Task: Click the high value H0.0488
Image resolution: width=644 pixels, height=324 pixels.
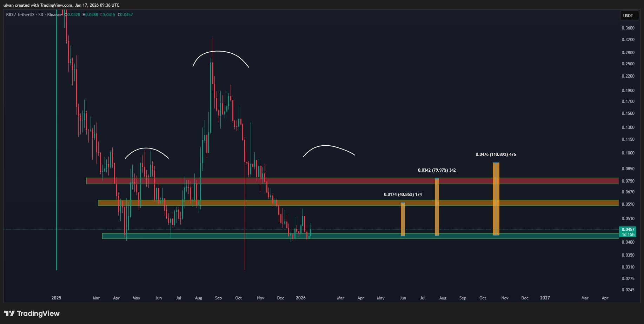Action: pos(90,15)
